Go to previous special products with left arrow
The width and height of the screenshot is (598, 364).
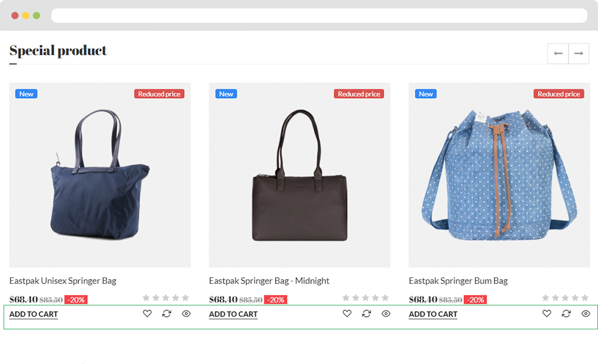point(558,53)
